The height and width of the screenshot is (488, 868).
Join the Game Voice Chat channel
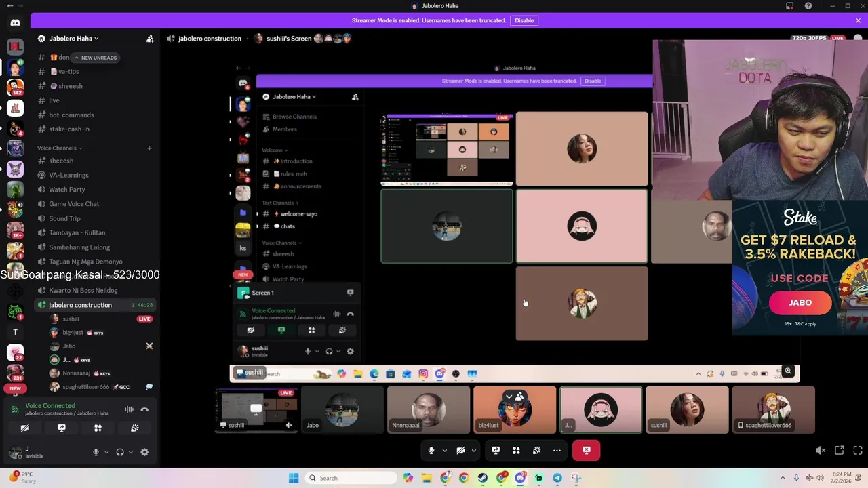click(x=96, y=204)
